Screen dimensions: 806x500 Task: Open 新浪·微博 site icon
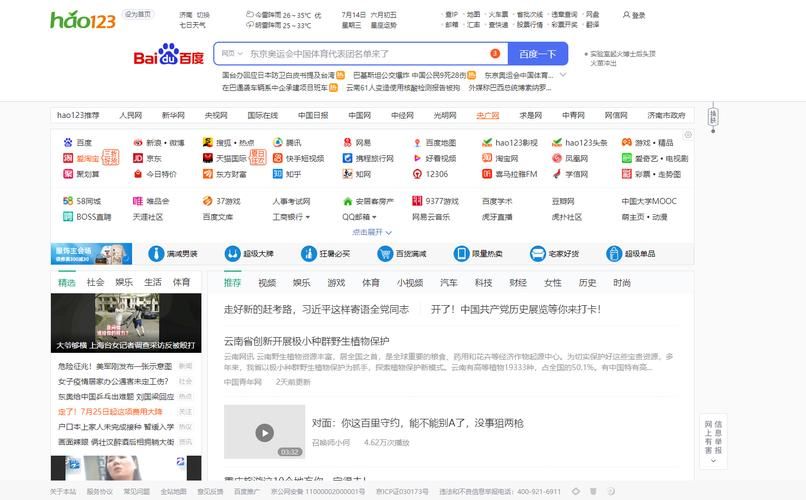click(x=138, y=142)
